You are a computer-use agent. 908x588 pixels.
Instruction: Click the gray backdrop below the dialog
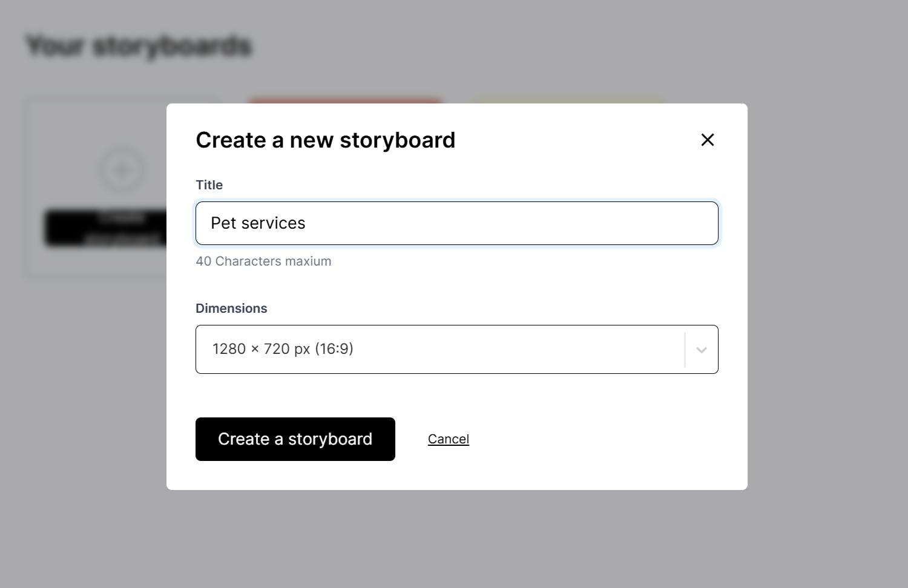454,538
